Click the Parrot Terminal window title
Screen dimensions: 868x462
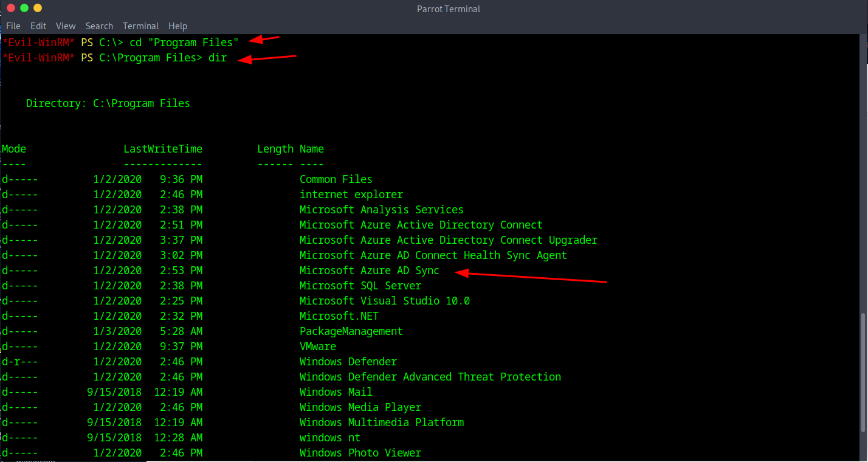449,9
